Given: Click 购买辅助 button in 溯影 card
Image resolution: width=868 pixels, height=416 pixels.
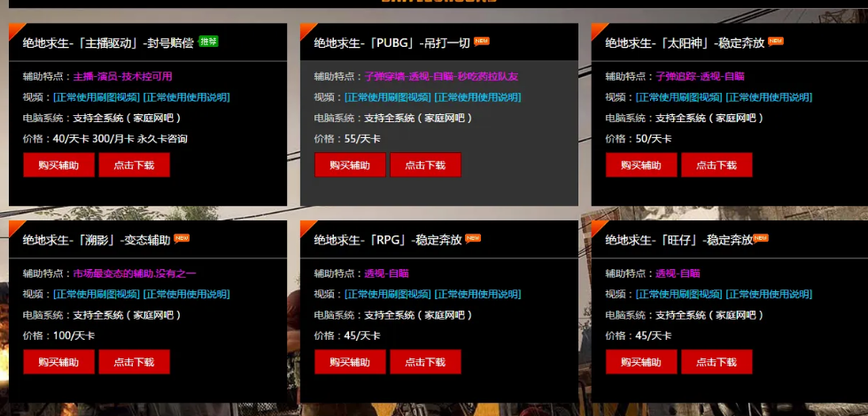Looking at the screenshot, I should [58, 362].
